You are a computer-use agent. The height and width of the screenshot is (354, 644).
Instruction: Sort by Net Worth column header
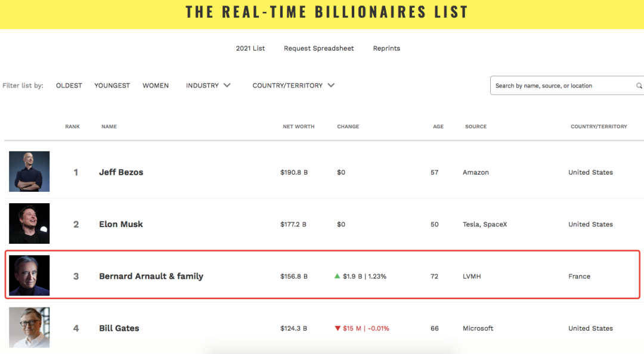(x=299, y=126)
